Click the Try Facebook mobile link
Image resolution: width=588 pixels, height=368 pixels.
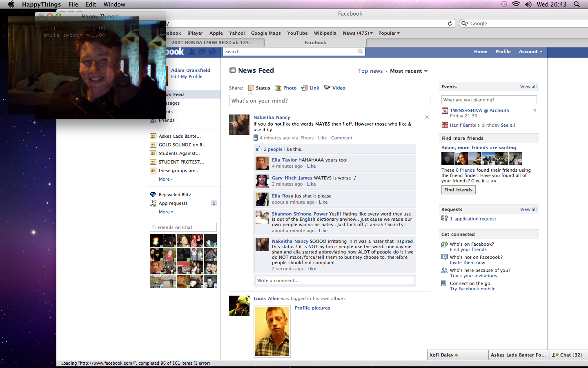[472, 289]
